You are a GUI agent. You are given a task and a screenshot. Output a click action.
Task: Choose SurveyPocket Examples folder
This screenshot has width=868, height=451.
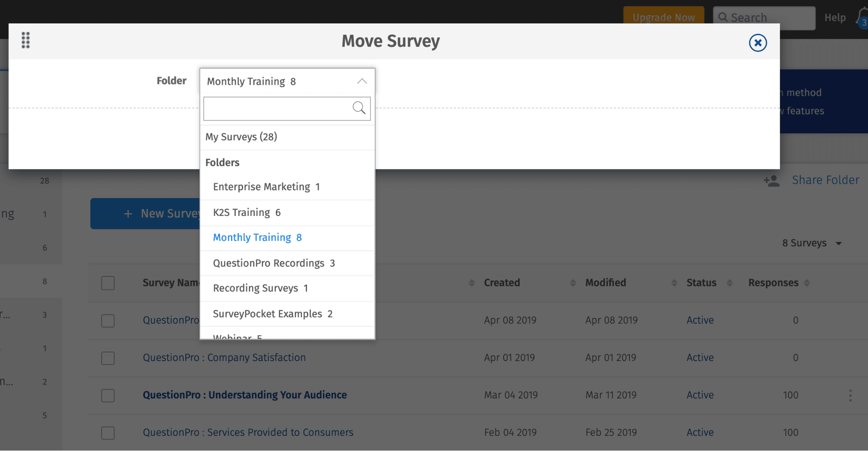(x=287, y=314)
